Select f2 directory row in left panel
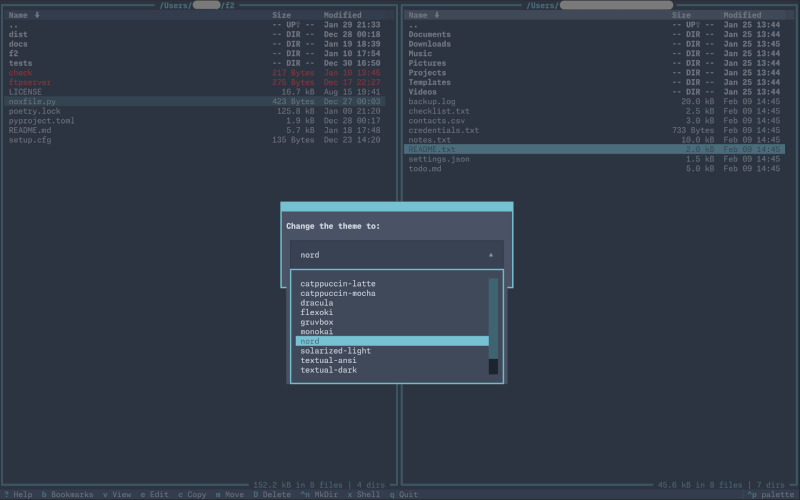The height and width of the screenshot is (500, 800). 194,54
